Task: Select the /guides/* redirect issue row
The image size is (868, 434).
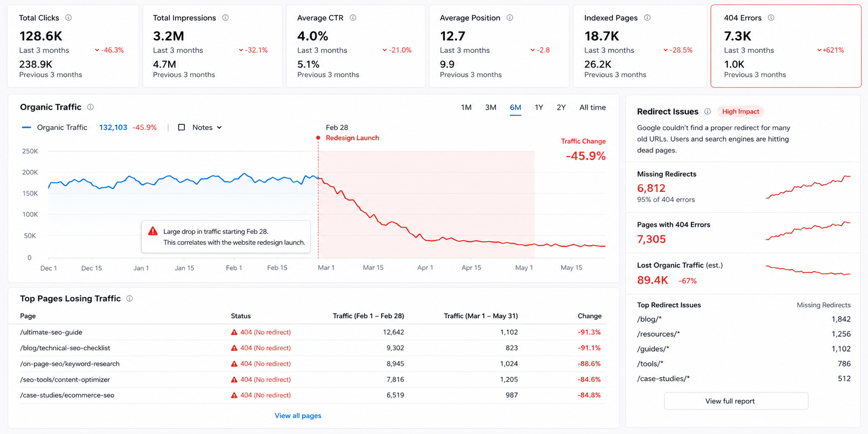Action: 744,349
